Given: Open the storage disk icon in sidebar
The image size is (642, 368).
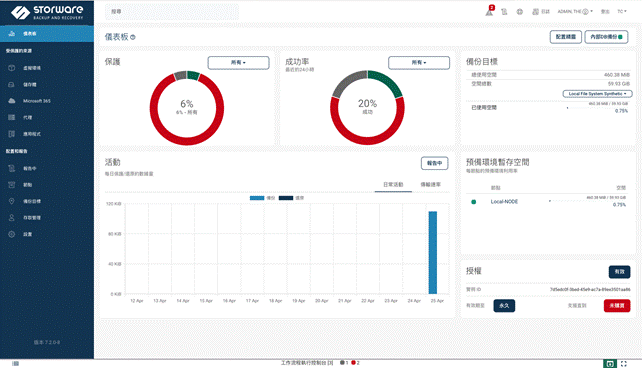Looking at the screenshot, I should click(x=11, y=84).
